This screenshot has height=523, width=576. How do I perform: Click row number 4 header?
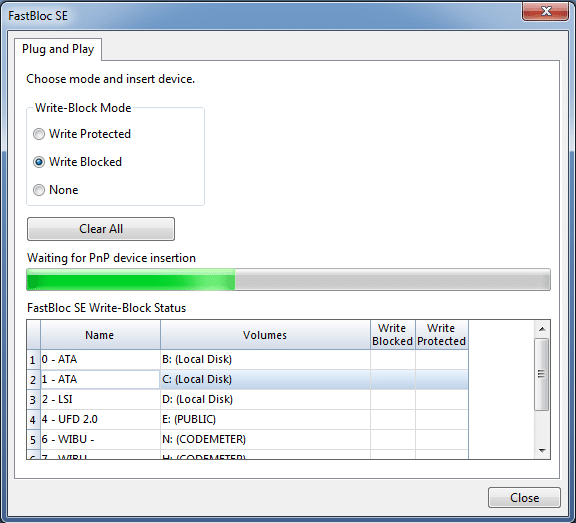[33, 419]
